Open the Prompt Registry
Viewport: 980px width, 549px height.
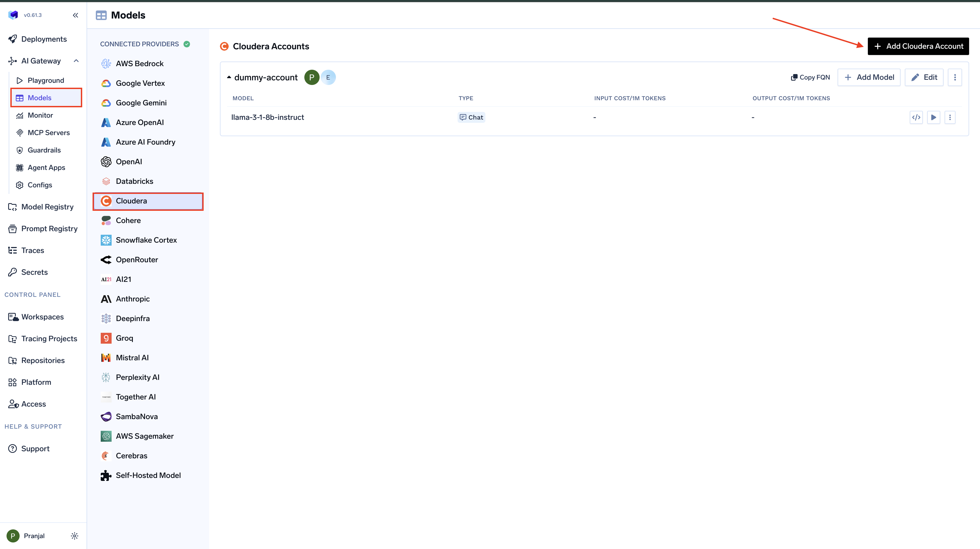coord(49,229)
